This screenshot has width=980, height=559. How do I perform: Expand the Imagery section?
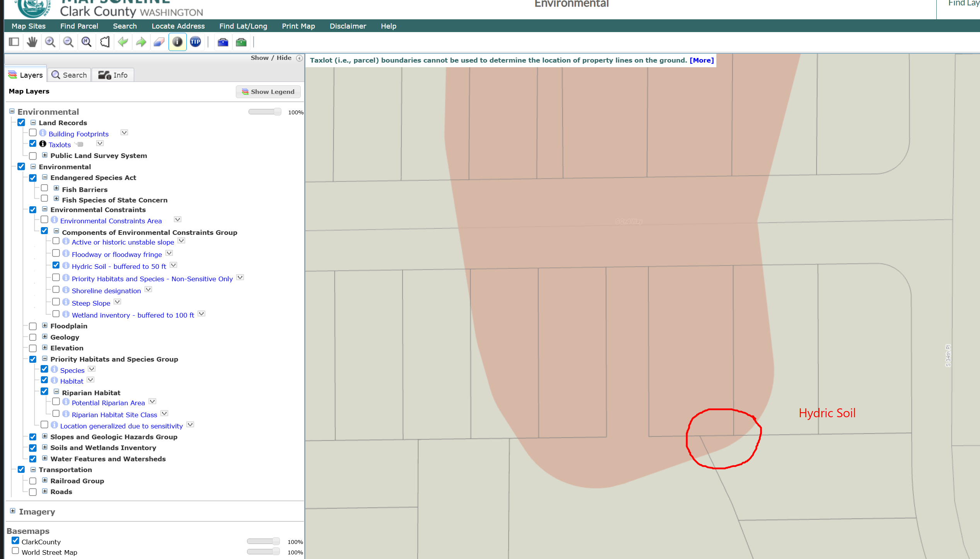click(13, 511)
